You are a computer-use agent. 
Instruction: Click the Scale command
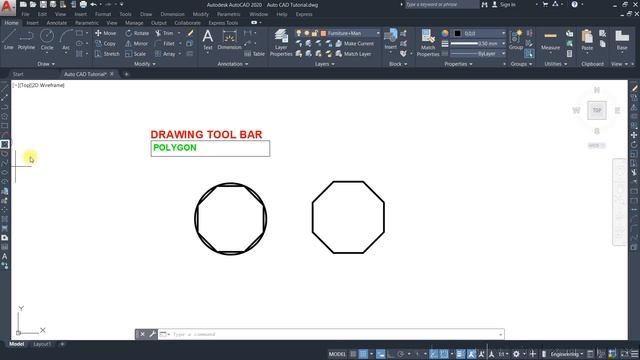pyautogui.click(x=136, y=54)
